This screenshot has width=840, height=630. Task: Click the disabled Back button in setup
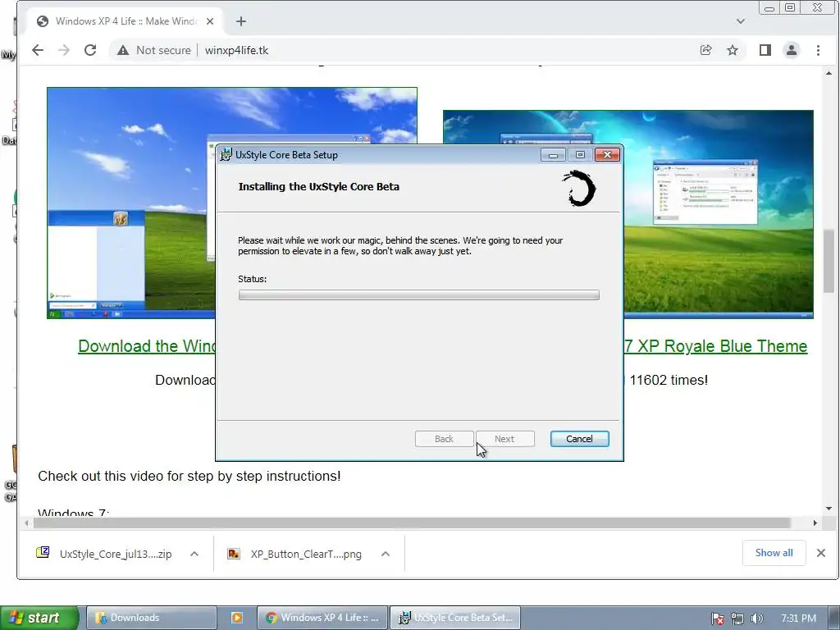coord(444,439)
